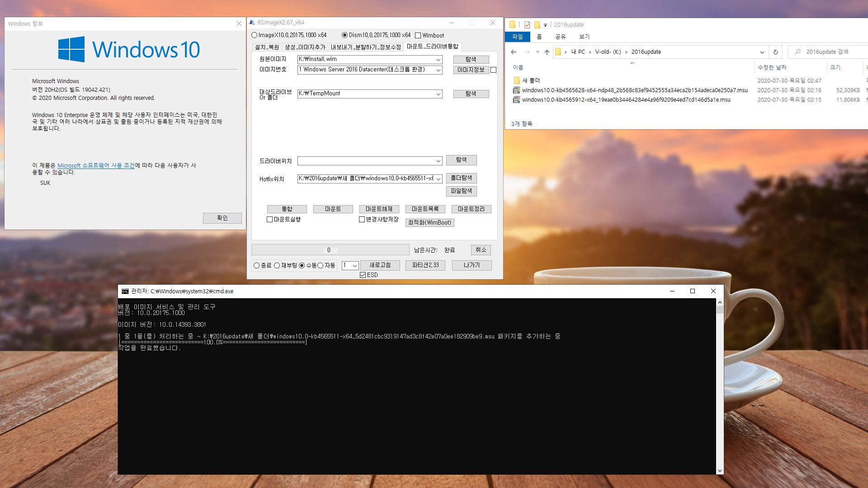868x488 pixels.
Task: Open Microsoft 소프트웨어 사용 조건 link
Action: 96,166
